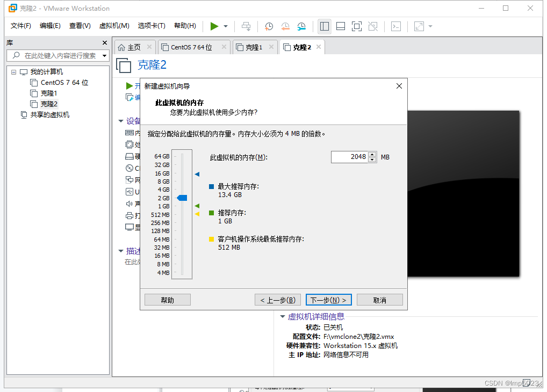This screenshot has height=392, width=547.
Task: Select 共享的虚拟机 in library tree
Action: 45,115
